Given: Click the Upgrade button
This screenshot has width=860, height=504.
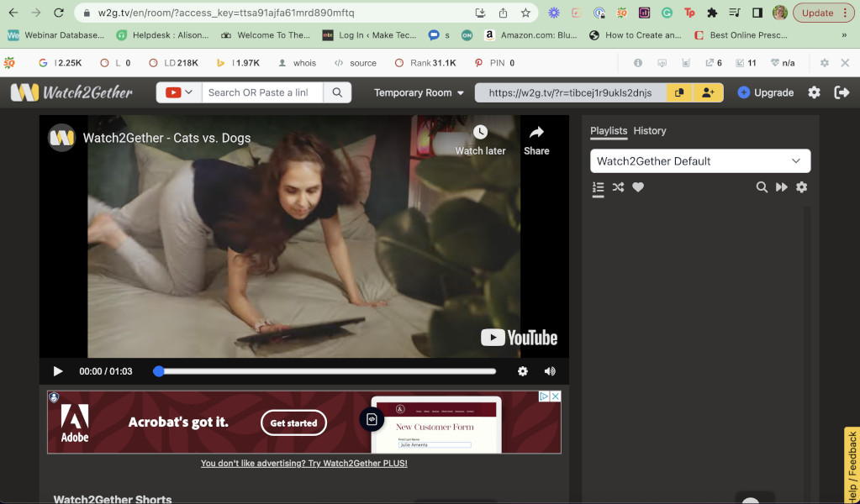Looking at the screenshot, I should [766, 92].
